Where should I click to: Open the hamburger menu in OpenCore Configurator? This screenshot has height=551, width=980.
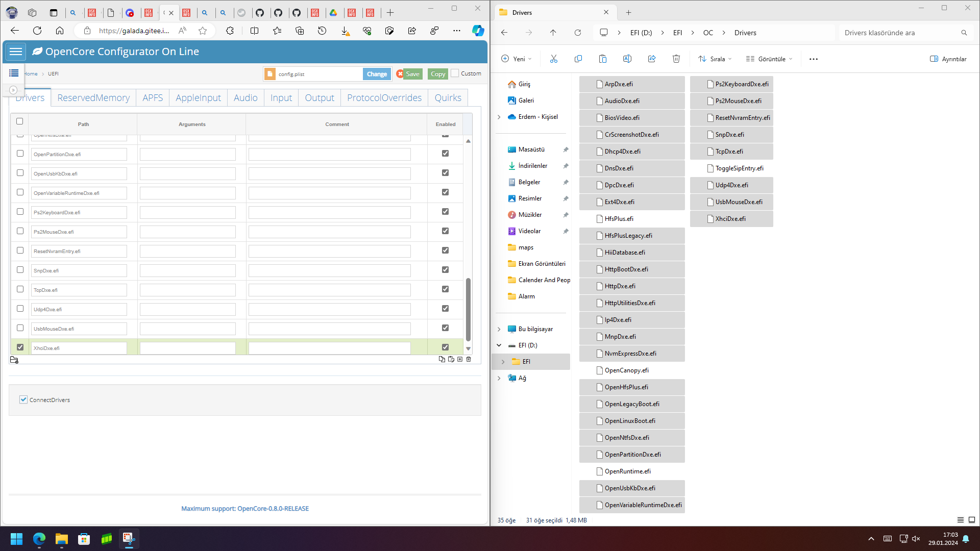click(x=16, y=52)
